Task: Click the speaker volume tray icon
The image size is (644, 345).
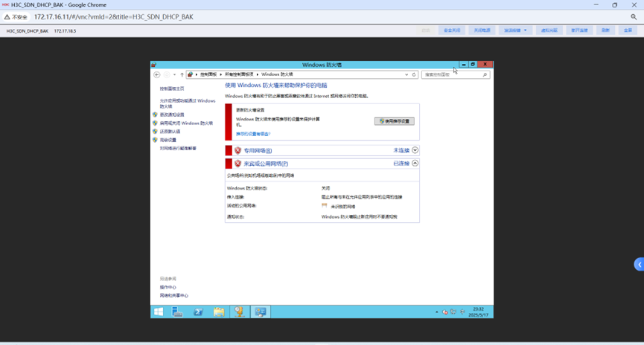Action: tap(462, 312)
